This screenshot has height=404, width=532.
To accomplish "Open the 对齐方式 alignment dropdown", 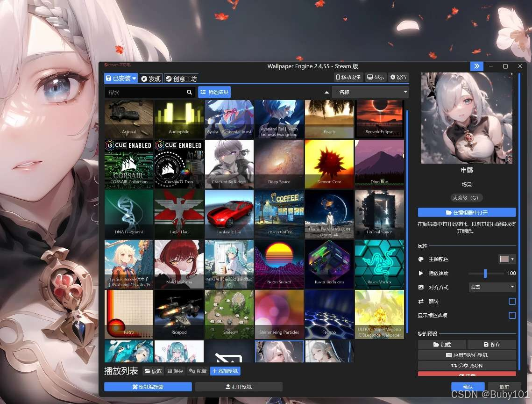I will click(x=492, y=287).
